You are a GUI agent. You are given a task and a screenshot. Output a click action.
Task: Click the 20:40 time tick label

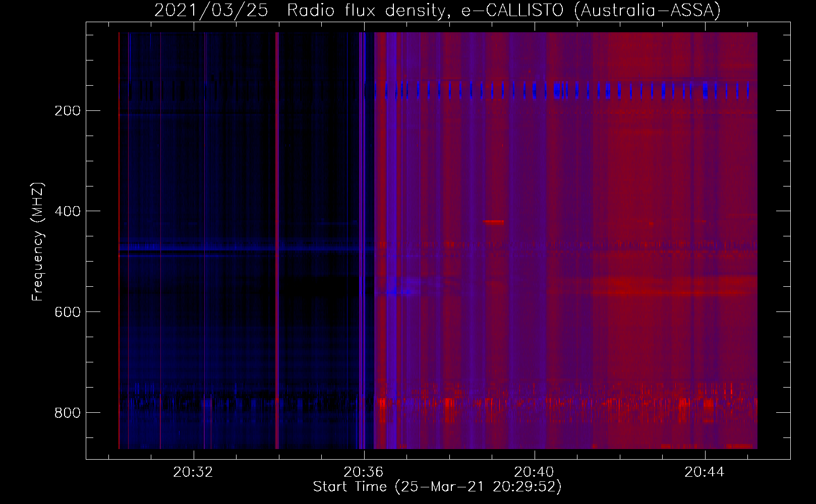pyautogui.click(x=534, y=472)
